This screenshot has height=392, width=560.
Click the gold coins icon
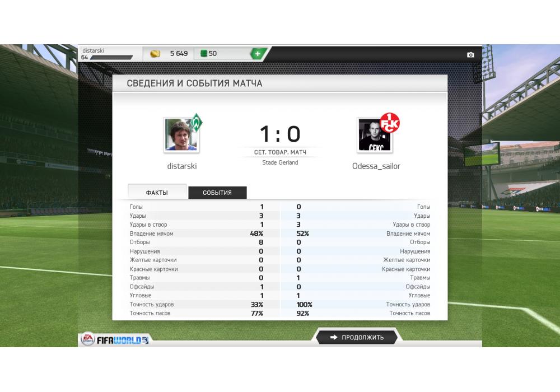155,54
